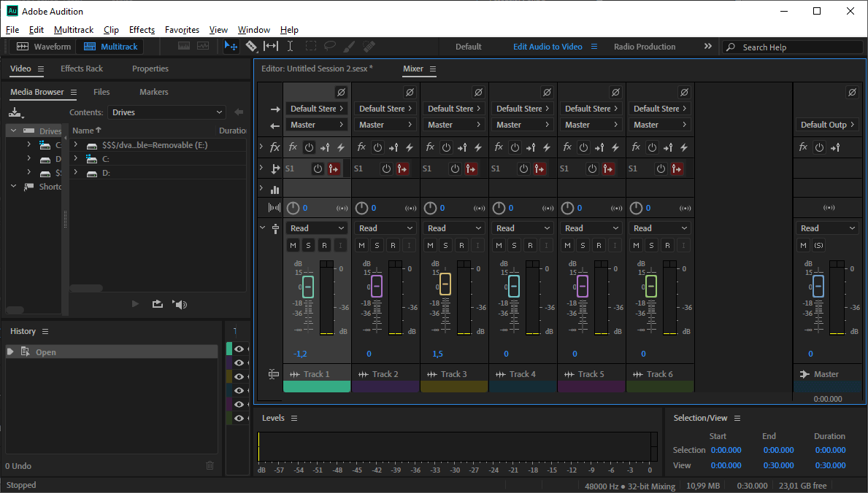Switch to the Effects Rack tab
The height and width of the screenshot is (493, 868).
[82, 69]
